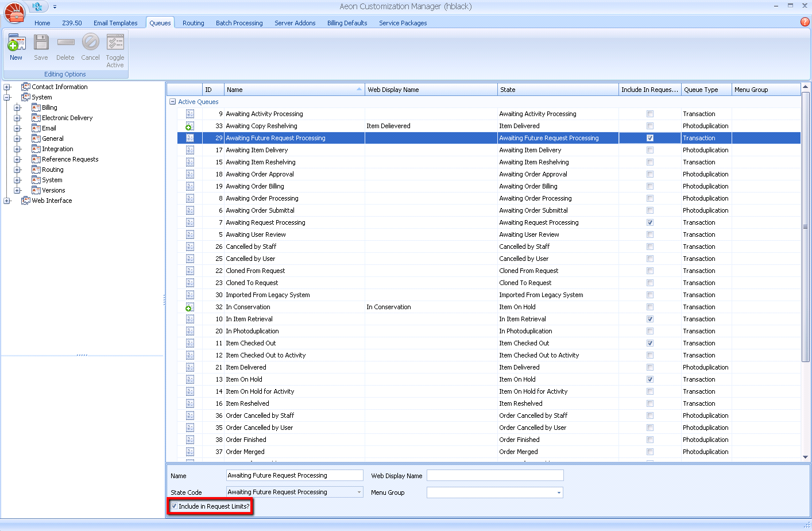Open the application menu via the red logo

[14, 13]
